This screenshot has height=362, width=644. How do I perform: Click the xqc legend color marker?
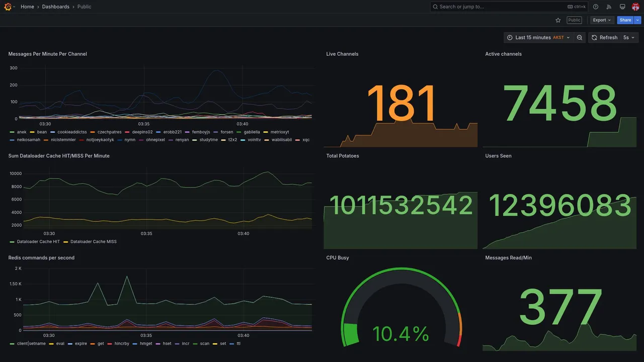[x=297, y=140]
